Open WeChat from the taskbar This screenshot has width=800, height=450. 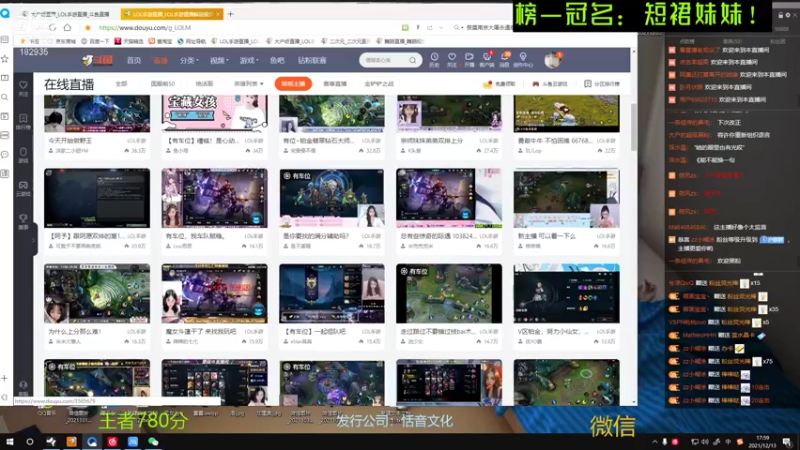tap(153, 442)
